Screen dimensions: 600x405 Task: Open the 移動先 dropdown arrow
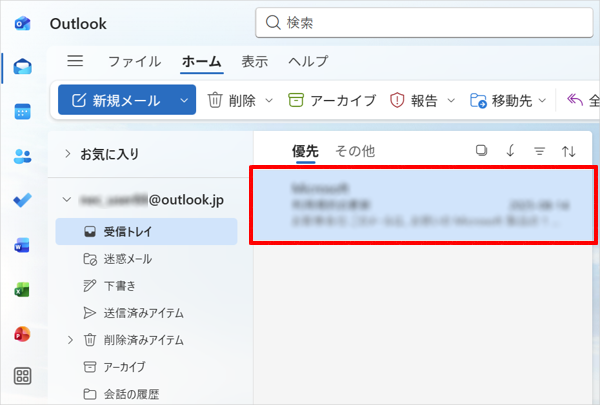[x=542, y=101]
